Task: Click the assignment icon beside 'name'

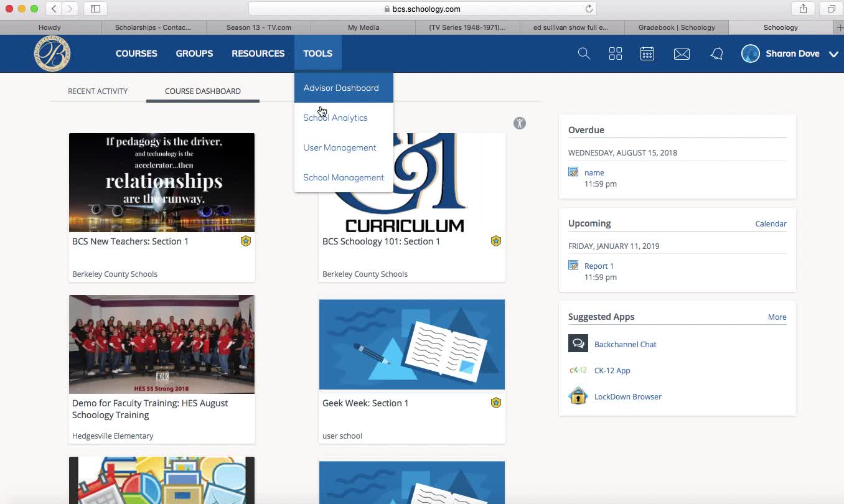Action: click(x=573, y=172)
